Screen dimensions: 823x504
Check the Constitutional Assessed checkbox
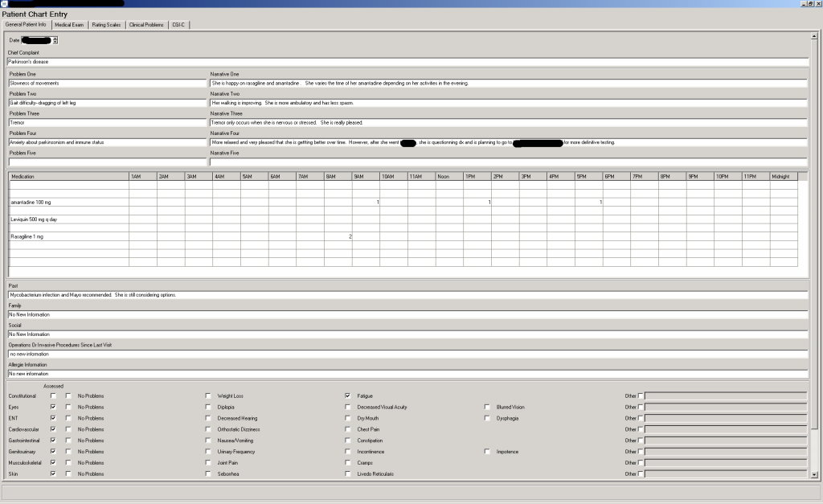tap(53, 396)
